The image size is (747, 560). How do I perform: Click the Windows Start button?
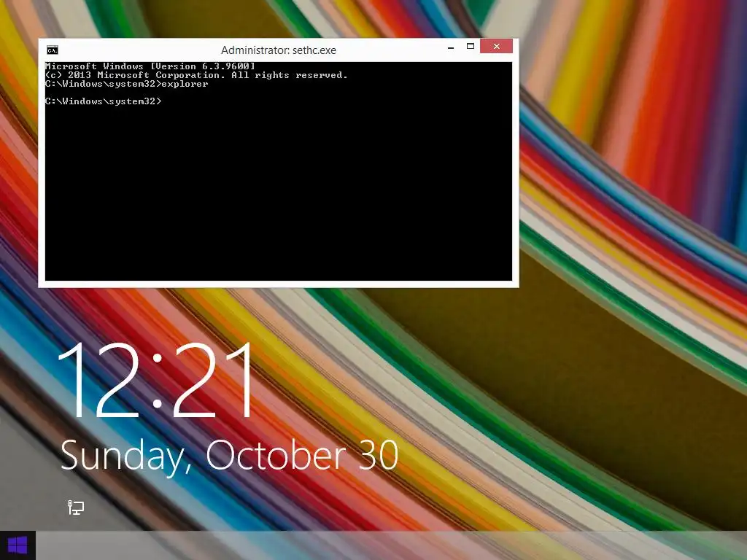[18, 545]
